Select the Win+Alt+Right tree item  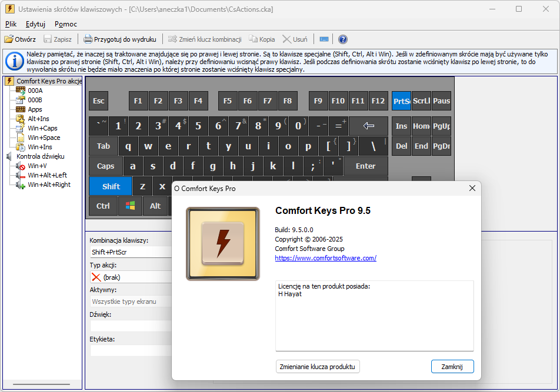pyautogui.click(x=49, y=185)
